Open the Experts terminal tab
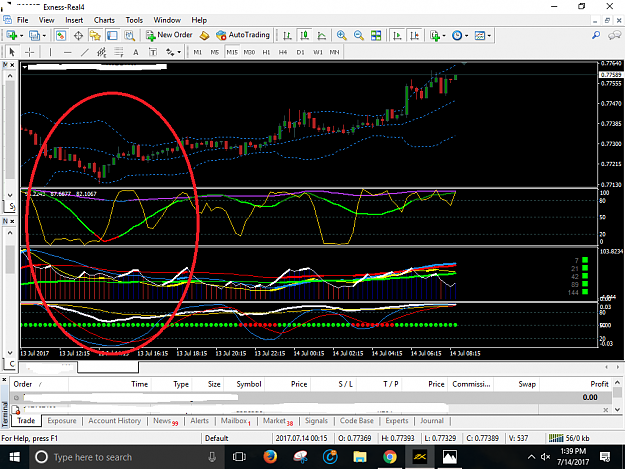Viewport: 625px width, 469px height. (397, 421)
